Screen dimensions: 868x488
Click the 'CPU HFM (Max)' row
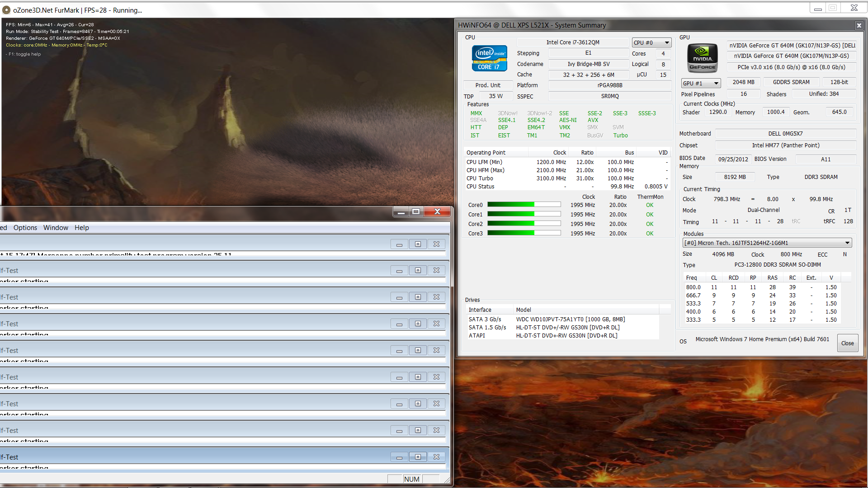[567, 170]
